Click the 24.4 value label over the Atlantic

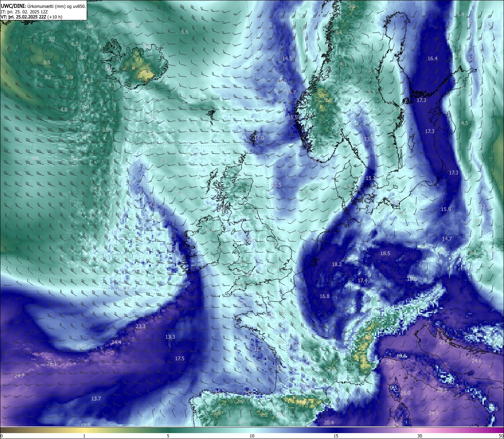pos(116,342)
